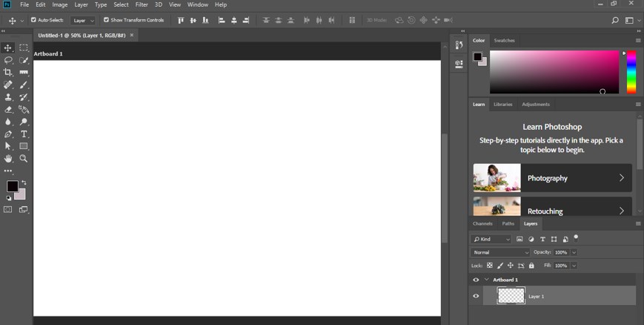Open the Kind filter dropdown

(x=491, y=239)
